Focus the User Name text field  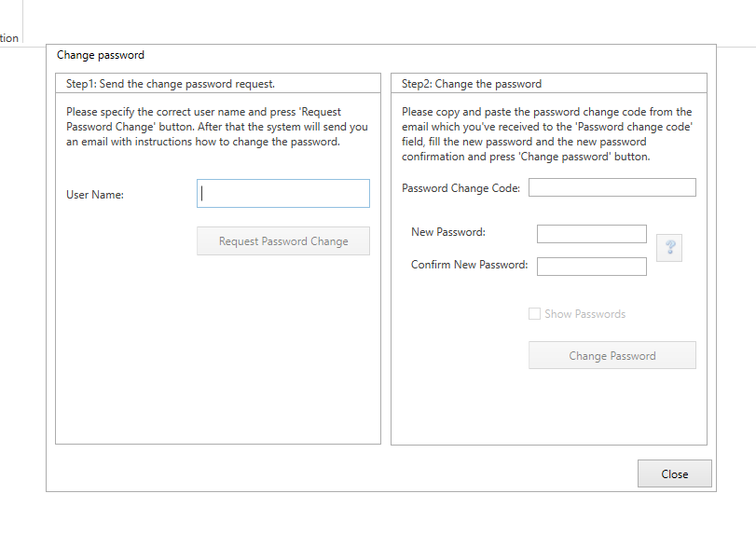pos(283,194)
